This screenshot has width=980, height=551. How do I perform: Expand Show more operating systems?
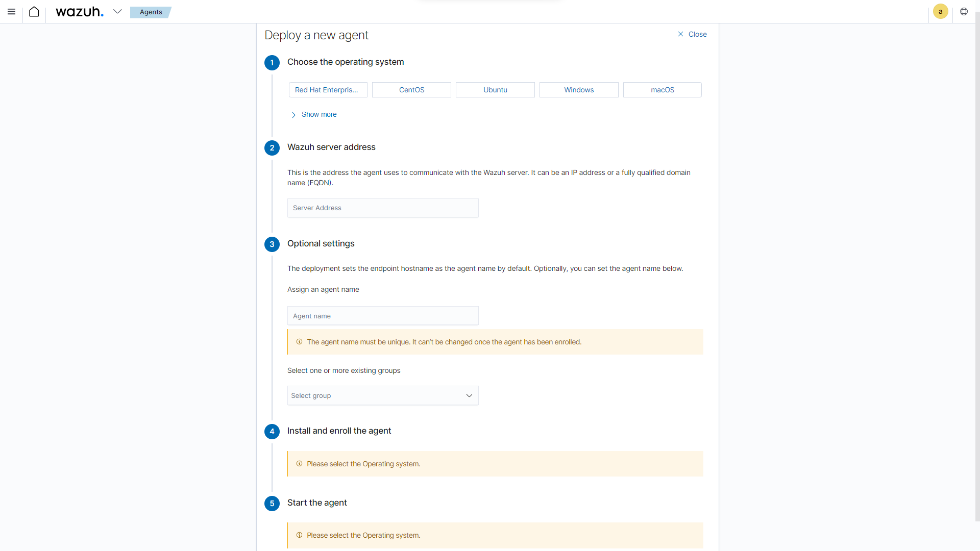click(x=313, y=114)
